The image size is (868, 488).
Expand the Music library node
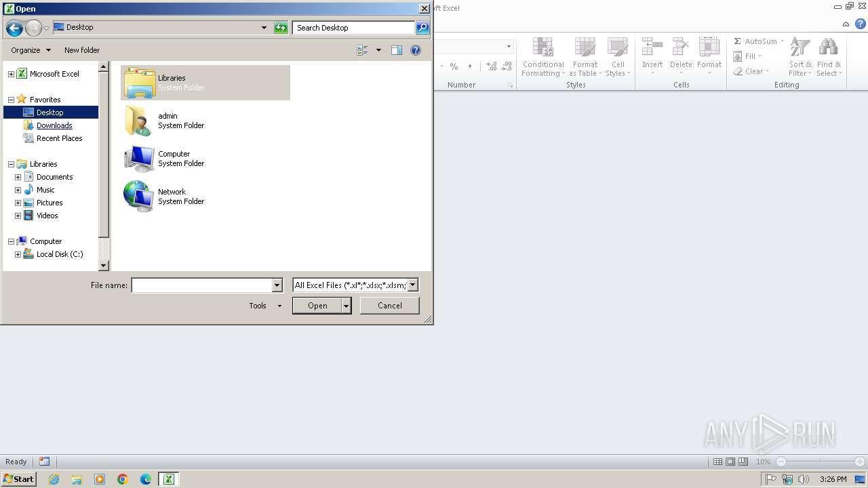[18, 190]
